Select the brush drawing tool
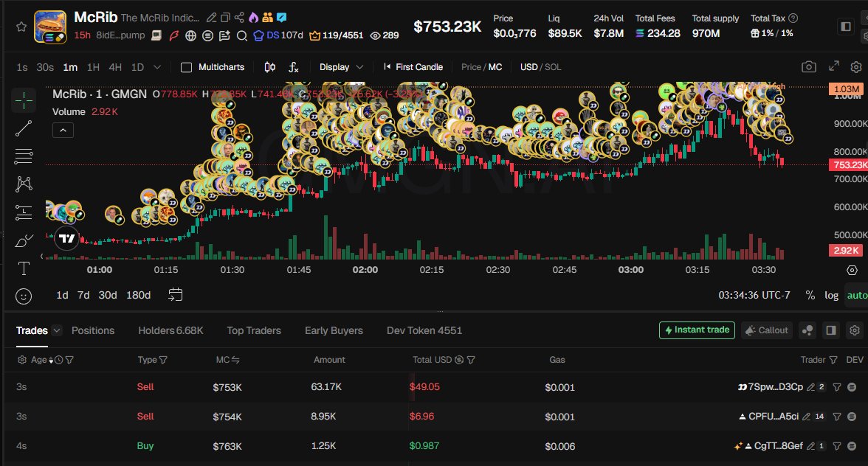868x466 pixels. tap(24, 240)
